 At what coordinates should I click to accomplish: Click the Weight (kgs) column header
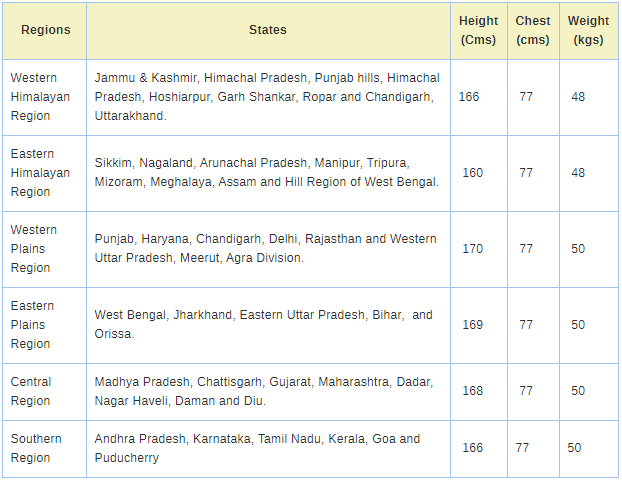(588, 30)
